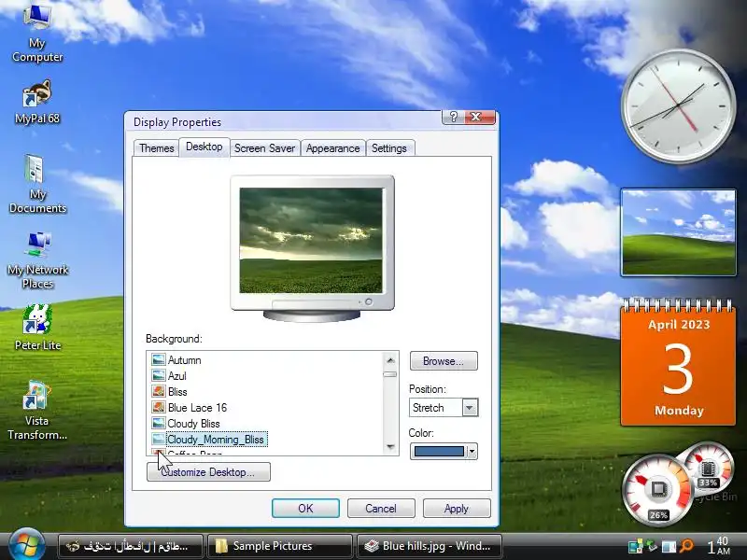Click the Apply button
This screenshot has height=560, width=747.
coord(457,508)
